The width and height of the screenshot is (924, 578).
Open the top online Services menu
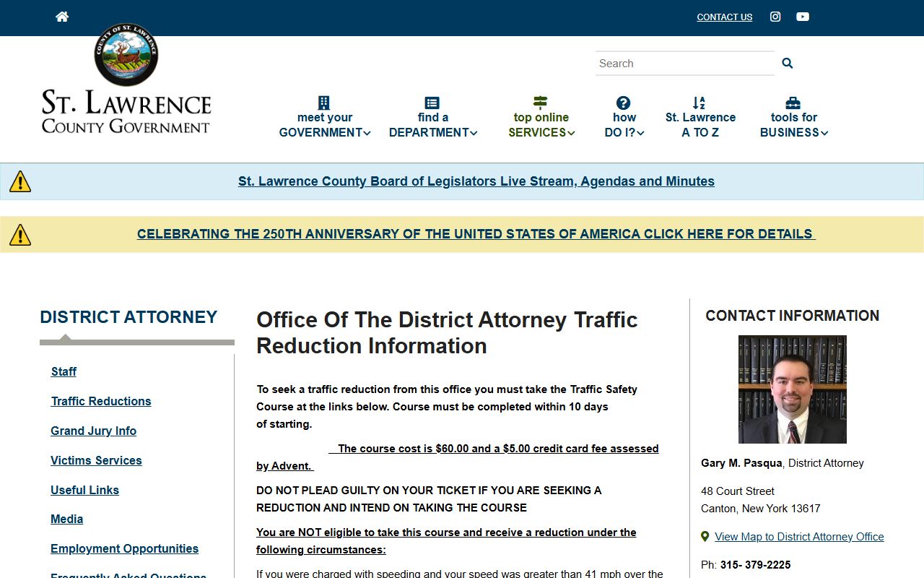541,118
